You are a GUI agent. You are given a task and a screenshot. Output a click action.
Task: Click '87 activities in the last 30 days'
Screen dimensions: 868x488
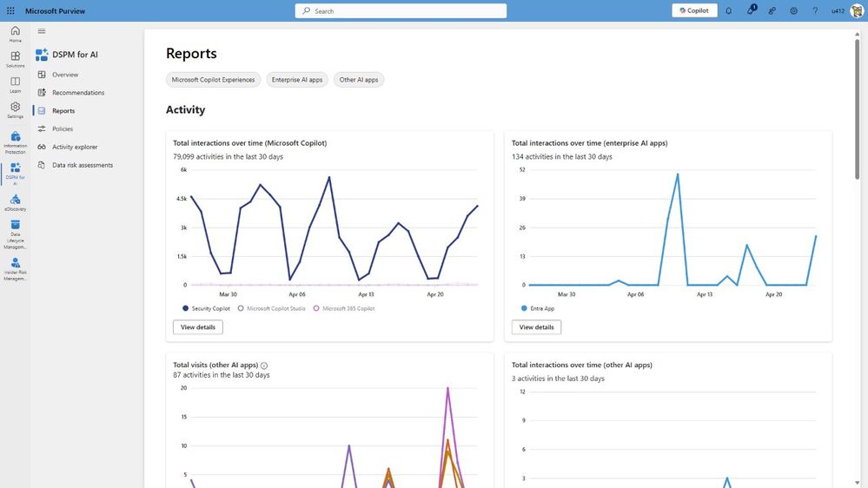(222, 374)
